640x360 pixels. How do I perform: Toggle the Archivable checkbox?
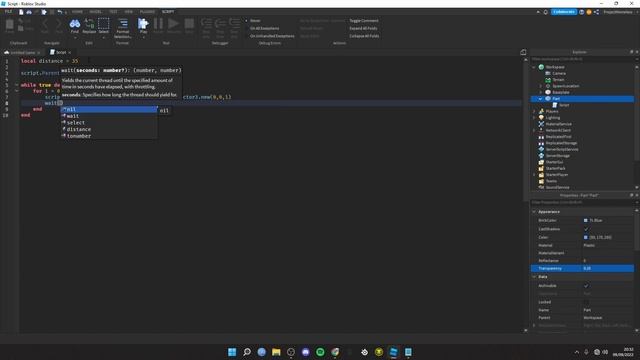pyautogui.click(x=586, y=286)
